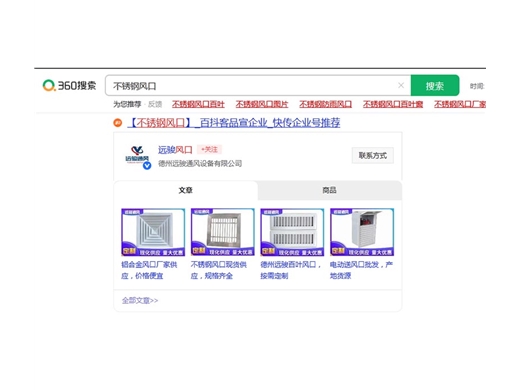Click the green 搜索 button
This screenshot has width=520, height=390.
[435, 85]
